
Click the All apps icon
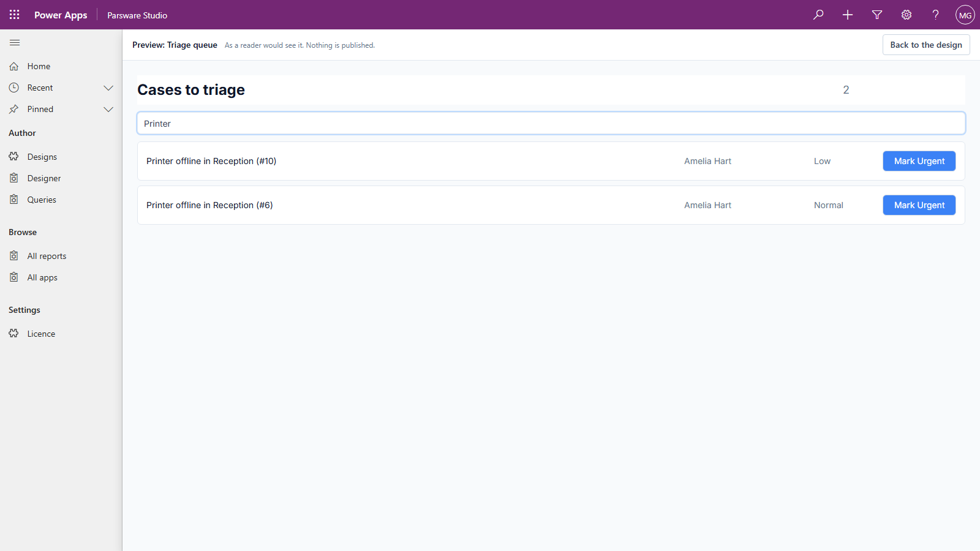click(14, 277)
